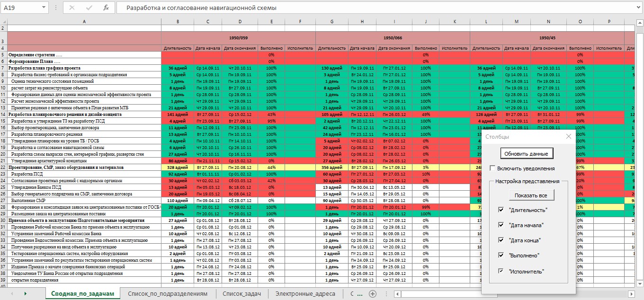Click the cell "Утверждение Банком ПСД"
The image size is (644, 300).
click(x=84, y=187)
